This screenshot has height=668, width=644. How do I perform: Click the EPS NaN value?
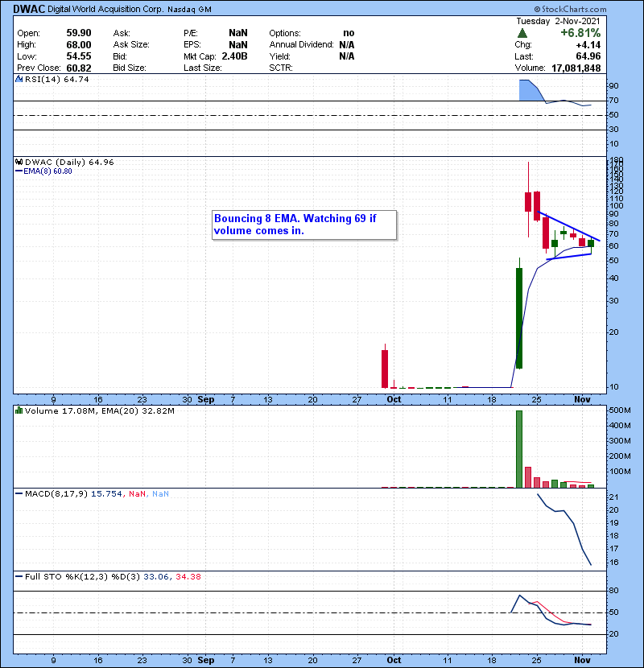(237, 45)
